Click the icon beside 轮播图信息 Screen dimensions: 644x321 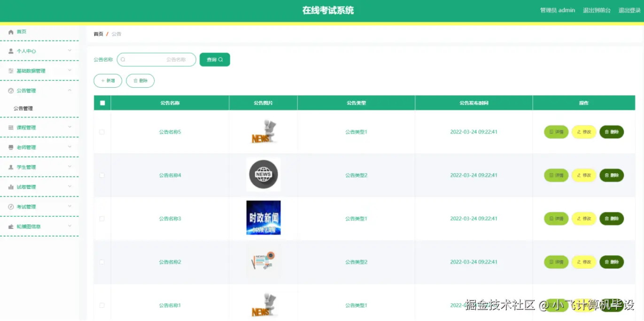(x=11, y=227)
